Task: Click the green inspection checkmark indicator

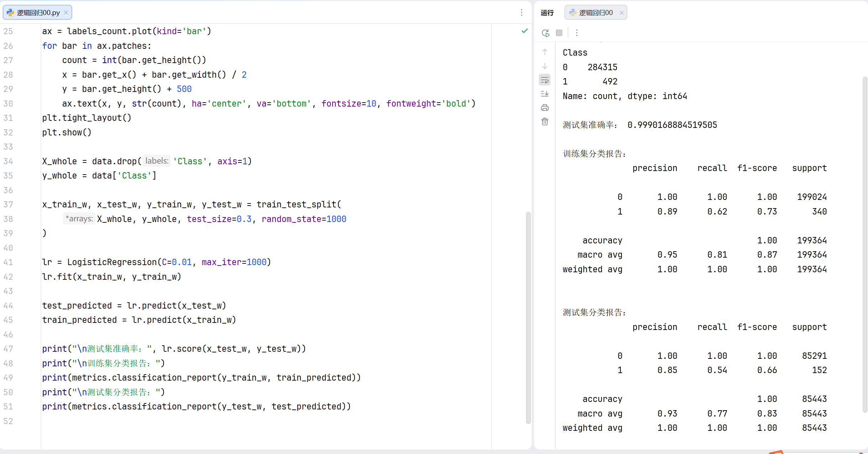Action: tap(525, 31)
